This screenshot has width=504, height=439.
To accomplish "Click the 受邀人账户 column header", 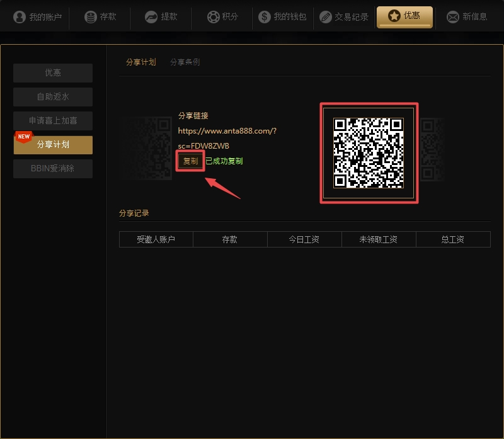I will (156, 239).
